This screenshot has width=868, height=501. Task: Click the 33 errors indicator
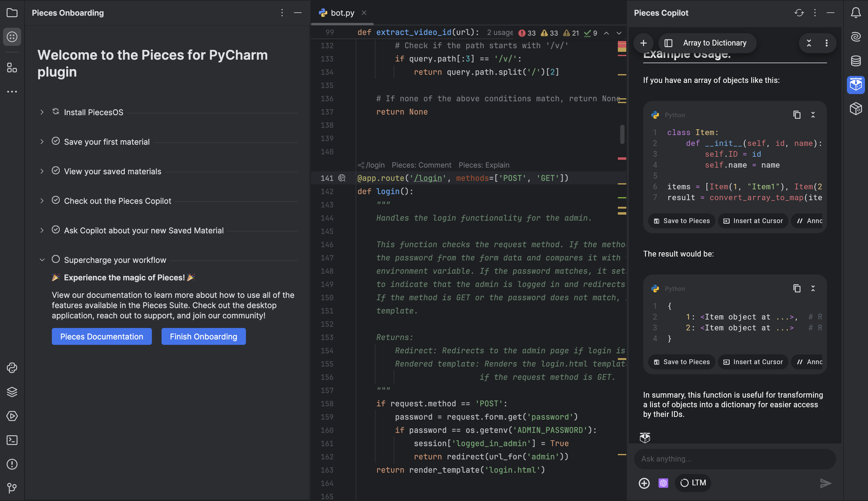point(527,33)
